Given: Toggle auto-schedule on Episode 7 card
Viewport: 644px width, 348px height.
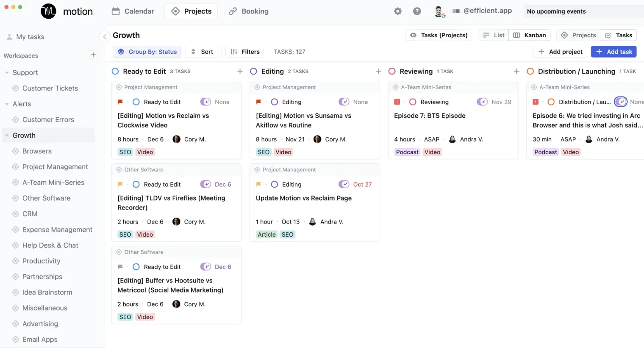Looking at the screenshot, I should point(482,102).
